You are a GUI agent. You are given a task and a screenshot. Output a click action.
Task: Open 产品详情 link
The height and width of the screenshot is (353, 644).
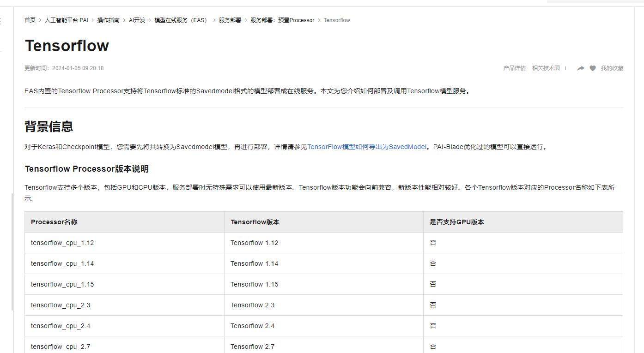515,68
